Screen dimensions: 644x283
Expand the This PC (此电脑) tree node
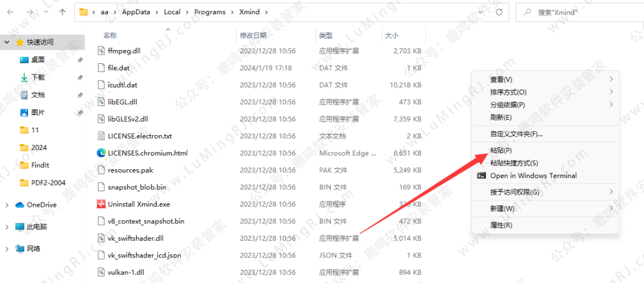7,227
